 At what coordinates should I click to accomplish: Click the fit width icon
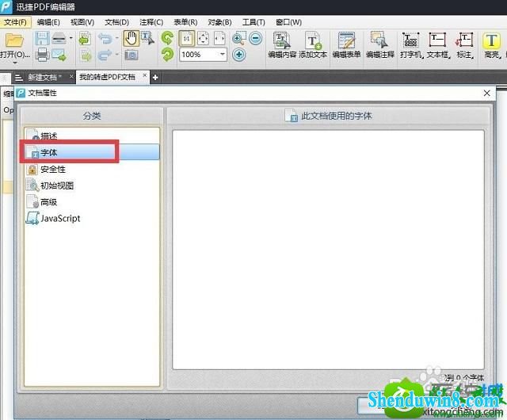point(219,39)
